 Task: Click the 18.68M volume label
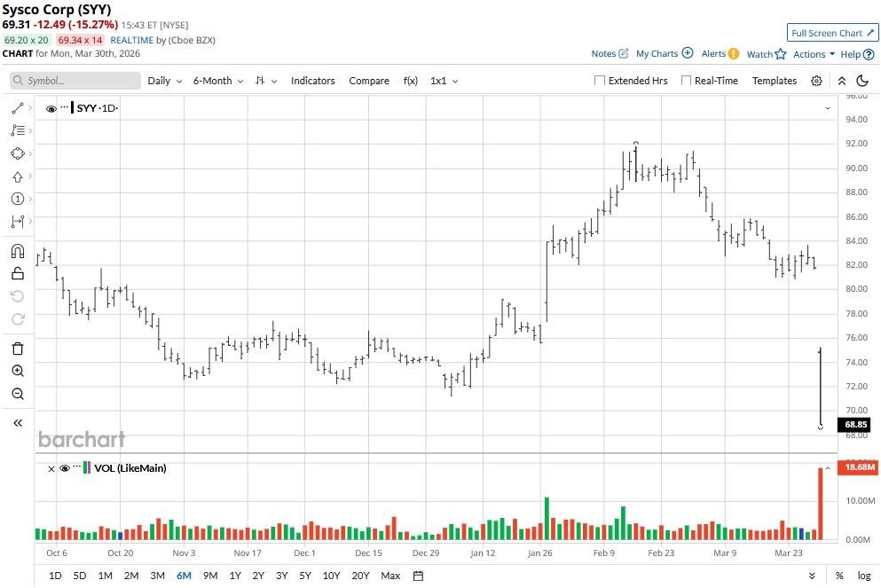tap(858, 467)
